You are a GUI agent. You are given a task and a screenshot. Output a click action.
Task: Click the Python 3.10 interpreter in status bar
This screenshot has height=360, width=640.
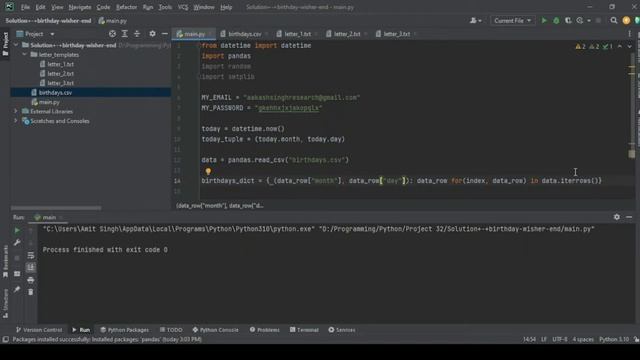(x=613, y=340)
